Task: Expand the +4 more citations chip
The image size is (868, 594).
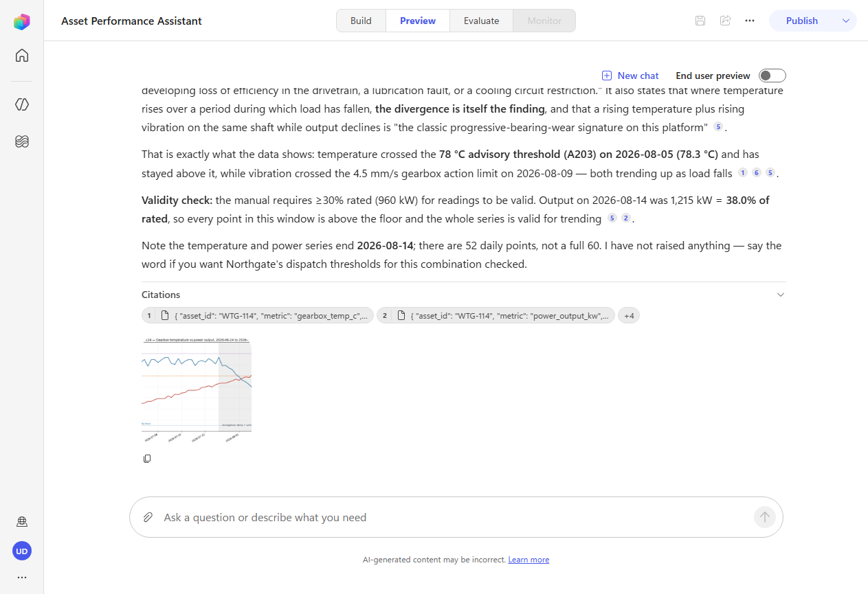Action: (x=629, y=316)
